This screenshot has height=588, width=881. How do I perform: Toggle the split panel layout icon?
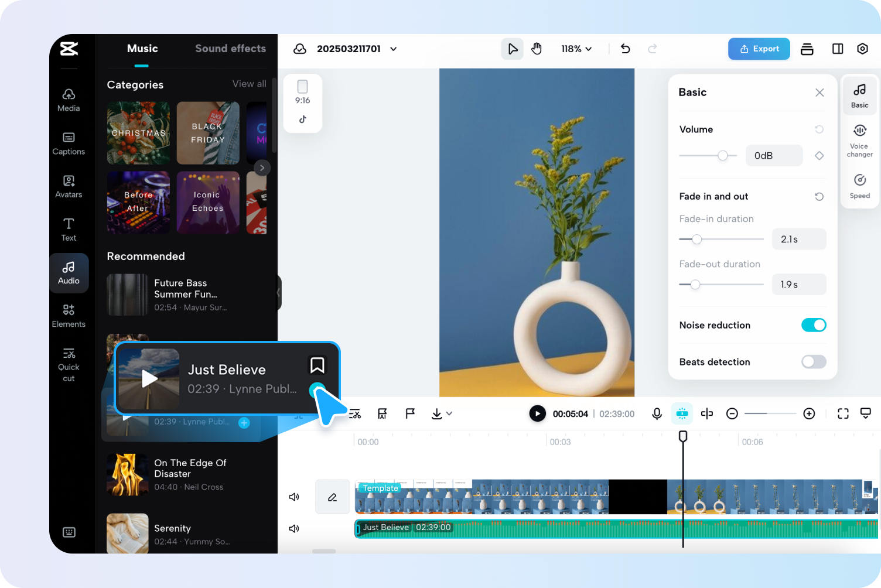(838, 49)
